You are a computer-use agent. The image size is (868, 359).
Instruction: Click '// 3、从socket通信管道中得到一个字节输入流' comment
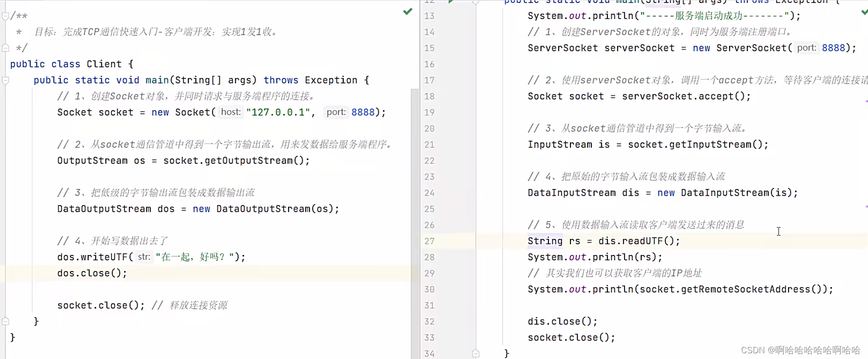[x=637, y=128]
